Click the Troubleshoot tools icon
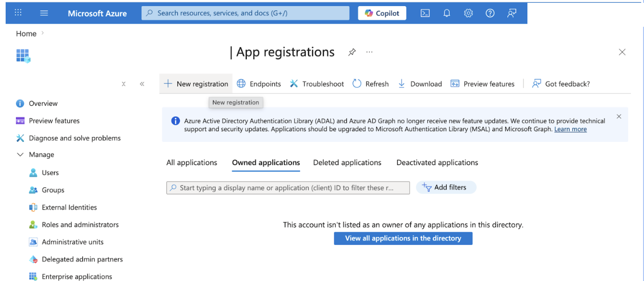This screenshot has height=281, width=644. (x=294, y=84)
